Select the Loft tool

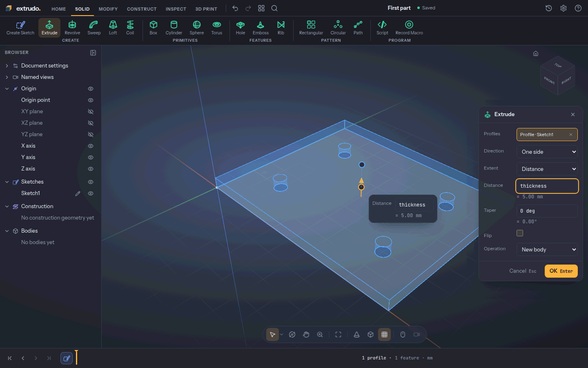tap(113, 28)
